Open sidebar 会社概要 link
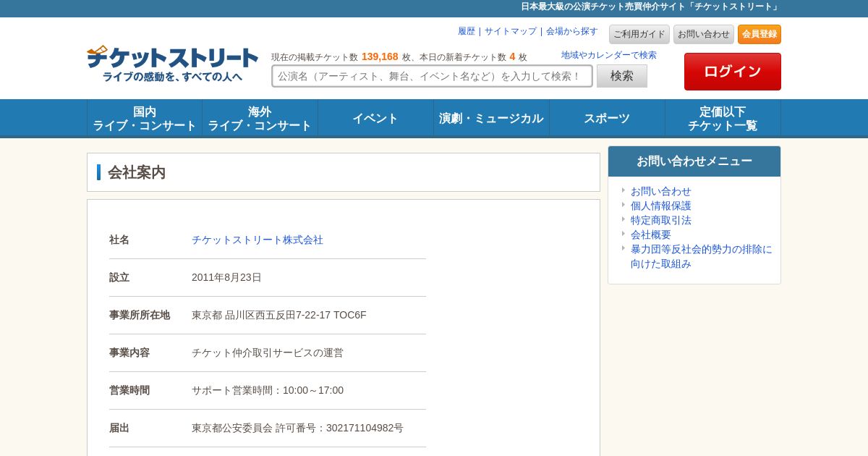Image resolution: width=868 pixels, height=456 pixels. (x=651, y=235)
